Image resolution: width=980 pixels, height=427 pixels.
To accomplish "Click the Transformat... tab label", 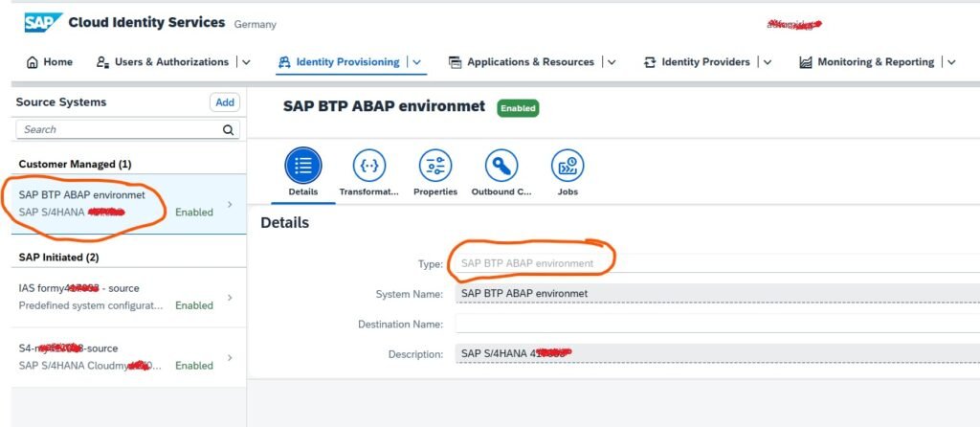I will 369,191.
